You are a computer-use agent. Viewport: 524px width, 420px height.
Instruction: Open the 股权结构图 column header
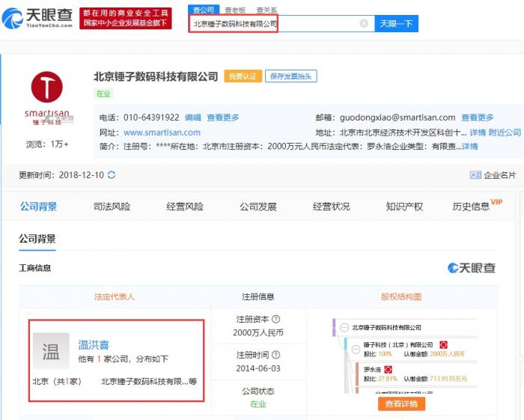click(401, 296)
